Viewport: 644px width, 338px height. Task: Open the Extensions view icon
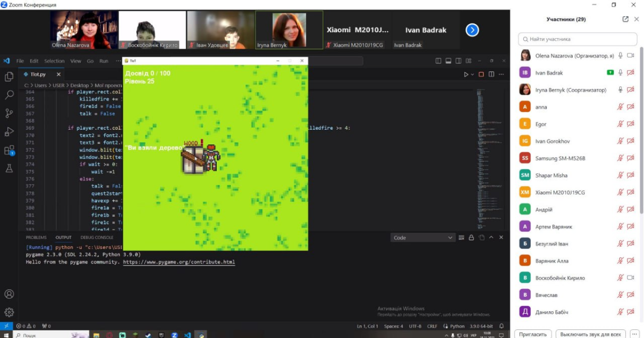9,150
